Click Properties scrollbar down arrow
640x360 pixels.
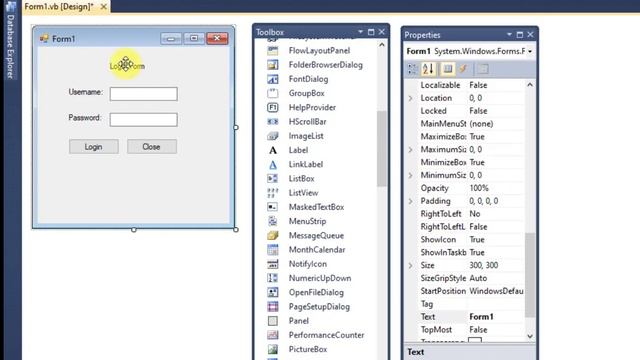tap(530, 336)
